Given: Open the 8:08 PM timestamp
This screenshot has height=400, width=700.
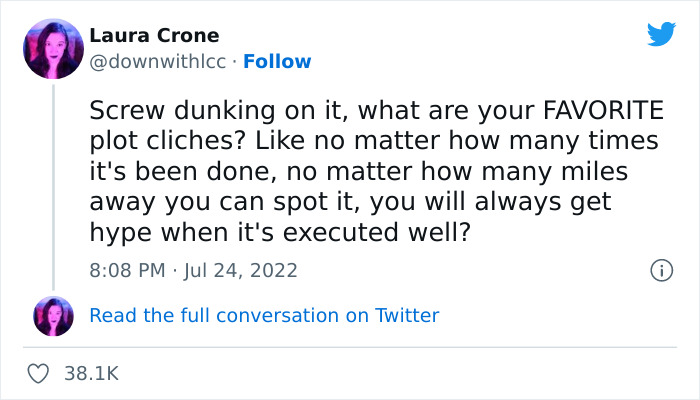Looking at the screenshot, I should (x=126, y=270).
